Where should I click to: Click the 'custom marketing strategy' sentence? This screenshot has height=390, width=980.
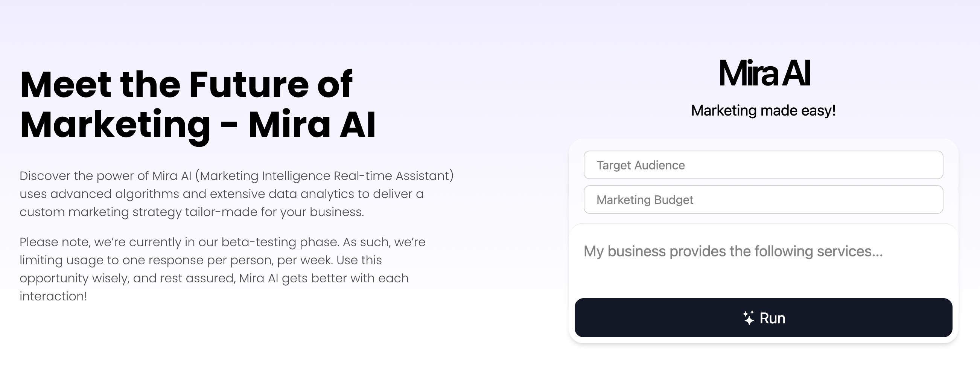191,212
